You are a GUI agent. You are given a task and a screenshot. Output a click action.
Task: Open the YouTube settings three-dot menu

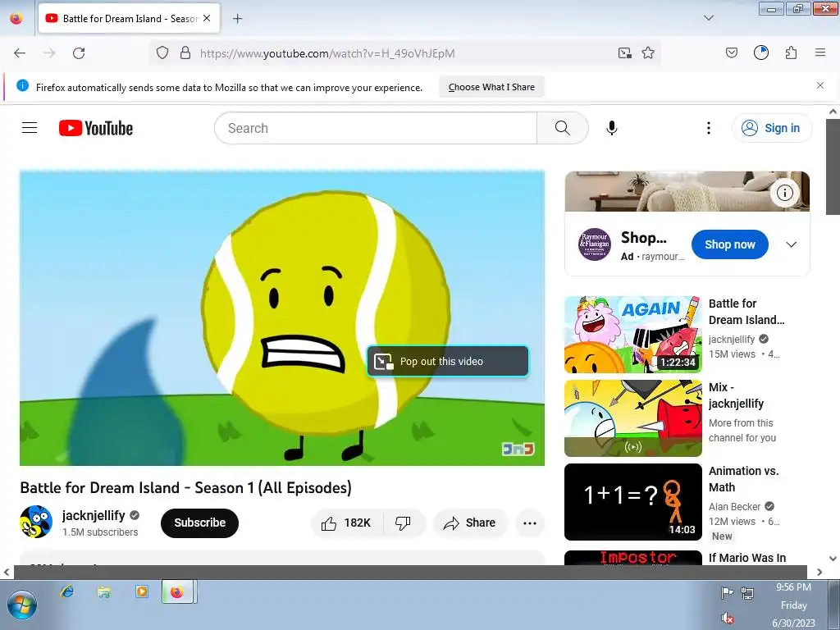point(708,128)
